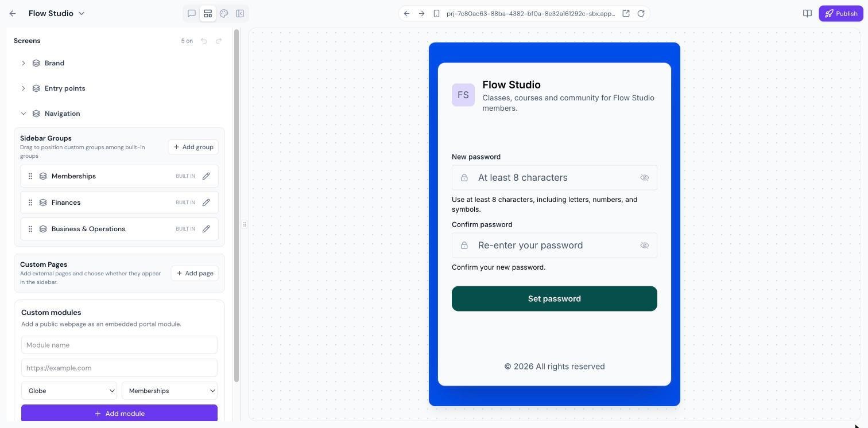Switch the mobile device preview icon

[436, 13]
